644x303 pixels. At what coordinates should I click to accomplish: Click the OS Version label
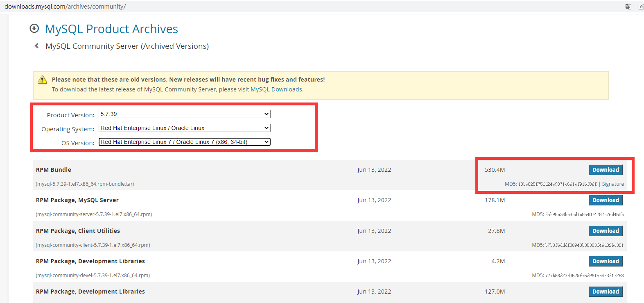coord(78,143)
